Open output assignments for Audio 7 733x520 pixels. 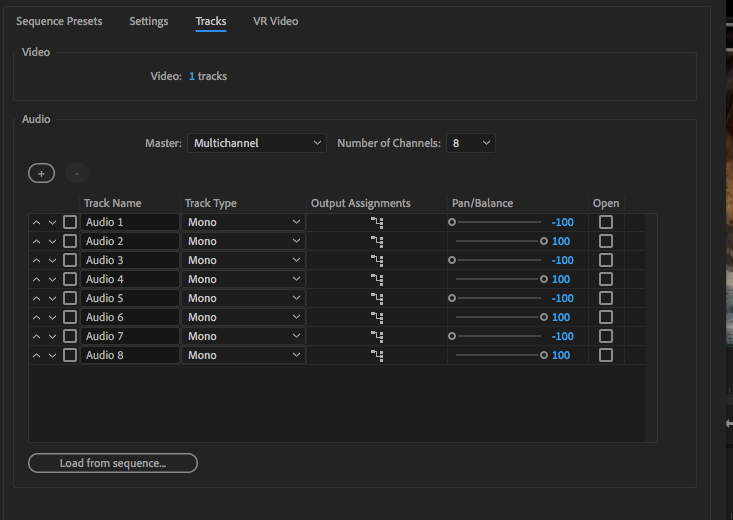coord(377,336)
